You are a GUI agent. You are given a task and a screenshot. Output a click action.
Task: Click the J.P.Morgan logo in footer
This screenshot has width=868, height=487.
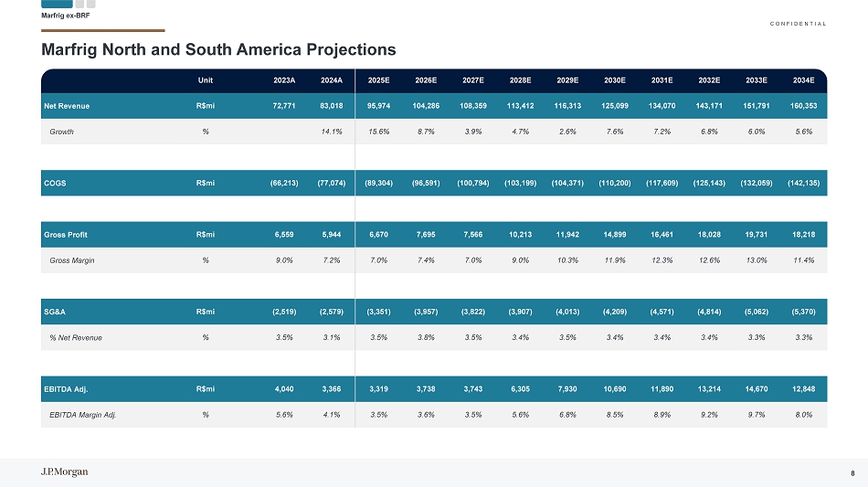64,471
